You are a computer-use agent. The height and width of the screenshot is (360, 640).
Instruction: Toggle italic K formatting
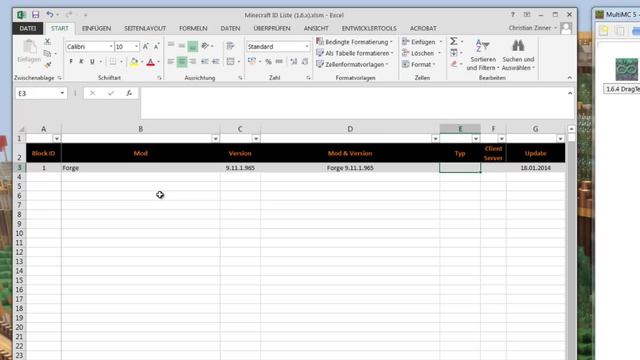(x=81, y=62)
